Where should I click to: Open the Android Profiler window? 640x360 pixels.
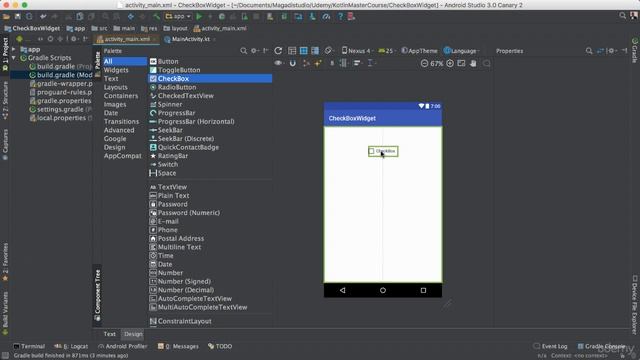[122, 346]
